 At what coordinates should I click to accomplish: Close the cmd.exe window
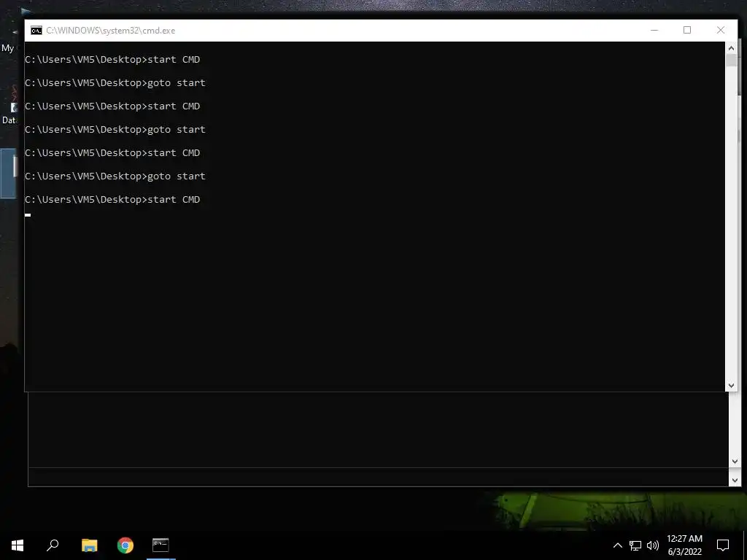[721, 30]
